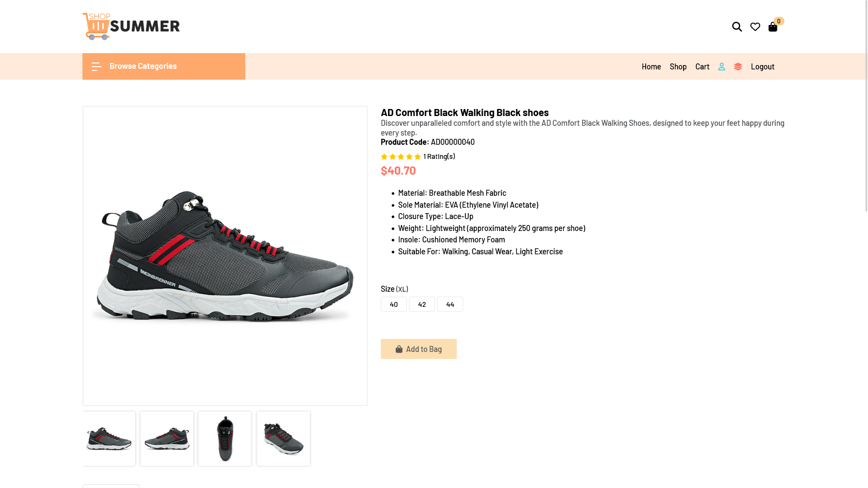Select size 40
The width and height of the screenshot is (868, 488).
(x=394, y=304)
